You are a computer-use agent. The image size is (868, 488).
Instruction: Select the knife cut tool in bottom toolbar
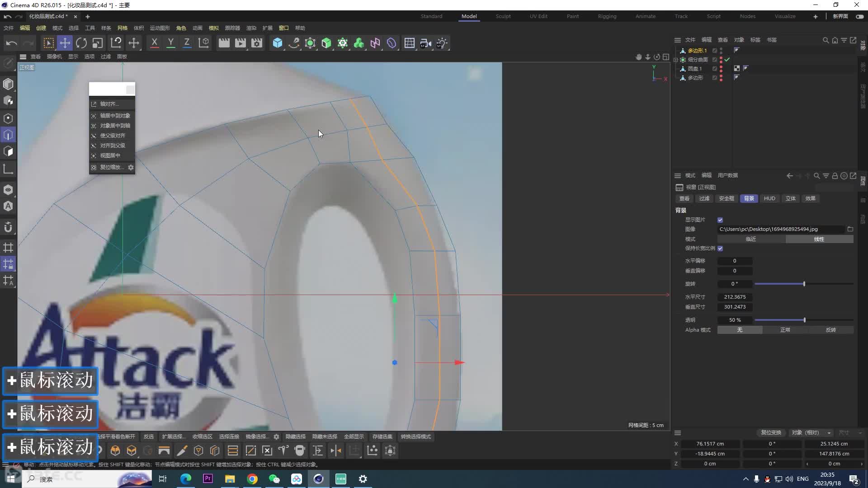pos(182,450)
